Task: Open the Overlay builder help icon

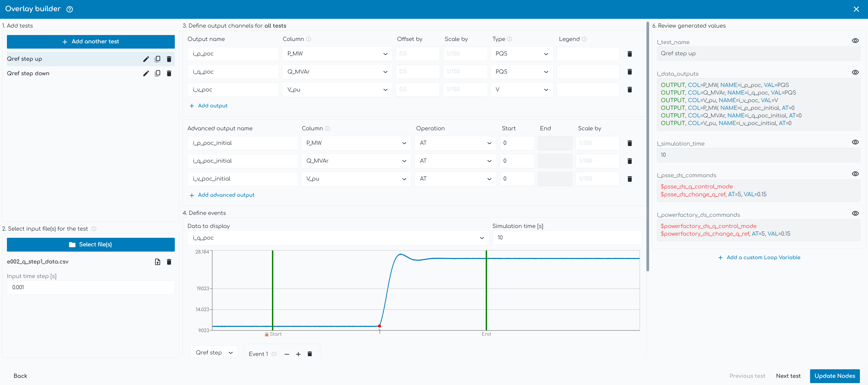Action: [x=69, y=9]
